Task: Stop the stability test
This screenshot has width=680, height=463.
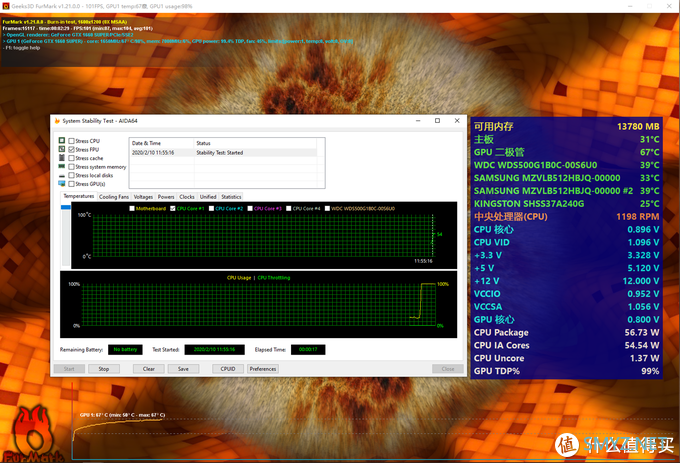Action: (104, 369)
